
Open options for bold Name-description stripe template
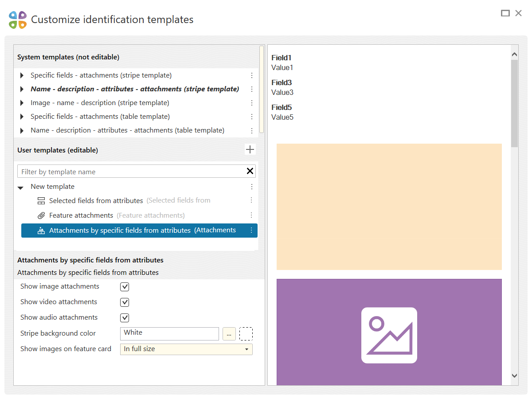click(252, 89)
